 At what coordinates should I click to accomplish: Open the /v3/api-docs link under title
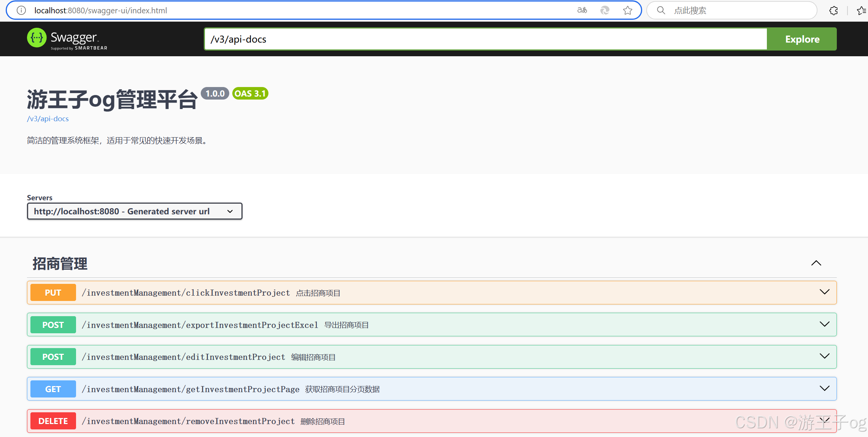point(48,119)
